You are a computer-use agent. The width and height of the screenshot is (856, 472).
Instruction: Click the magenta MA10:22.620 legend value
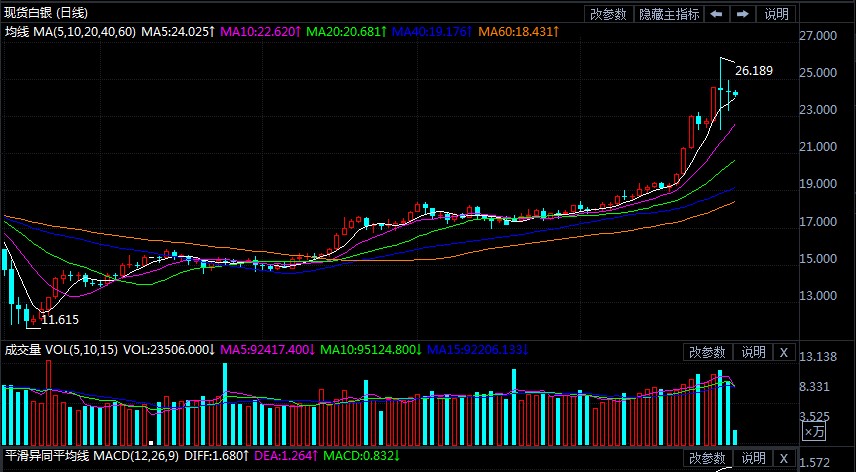click(x=260, y=32)
